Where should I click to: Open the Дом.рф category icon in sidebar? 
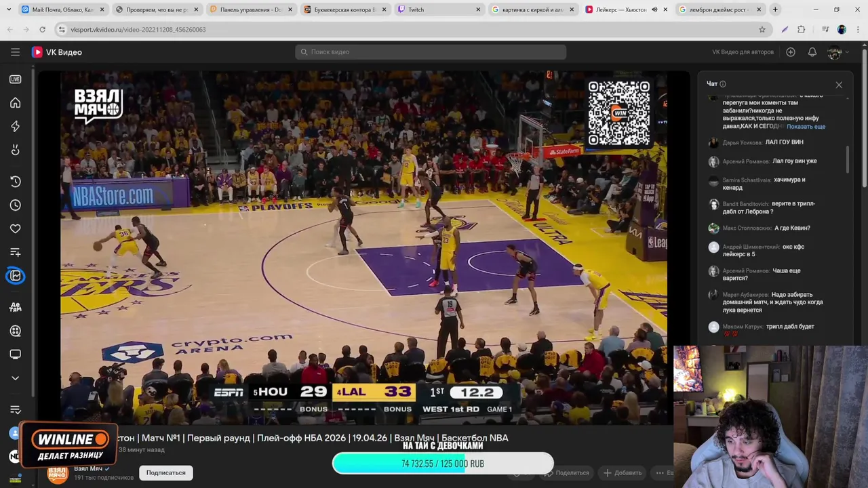pos(15,307)
